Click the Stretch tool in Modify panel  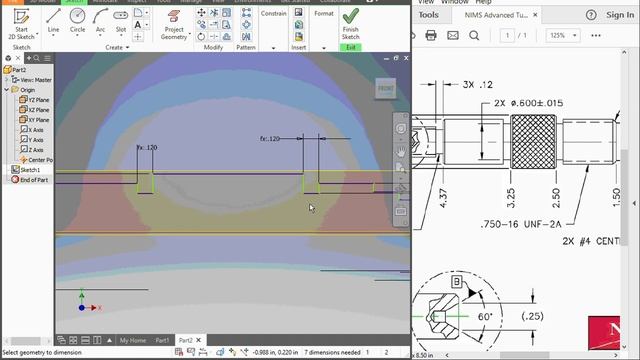[227, 24]
